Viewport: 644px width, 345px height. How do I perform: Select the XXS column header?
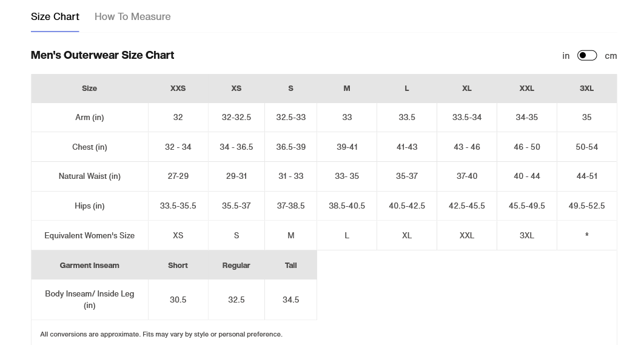pos(178,88)
